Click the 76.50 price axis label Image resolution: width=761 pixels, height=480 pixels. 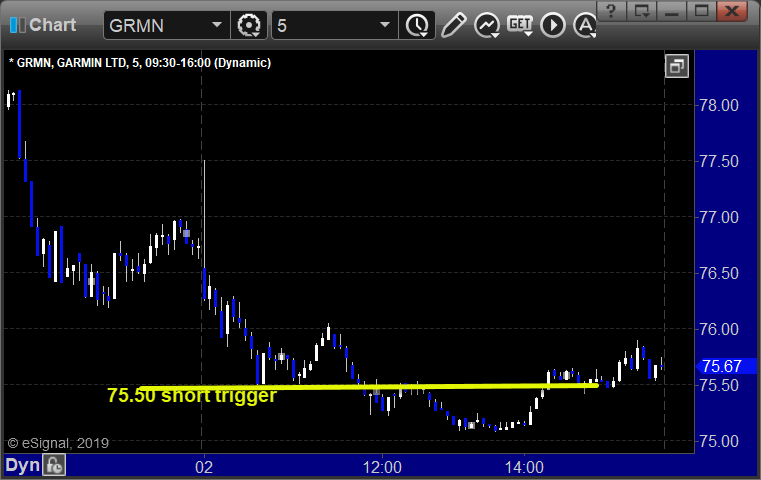point(719,273)
